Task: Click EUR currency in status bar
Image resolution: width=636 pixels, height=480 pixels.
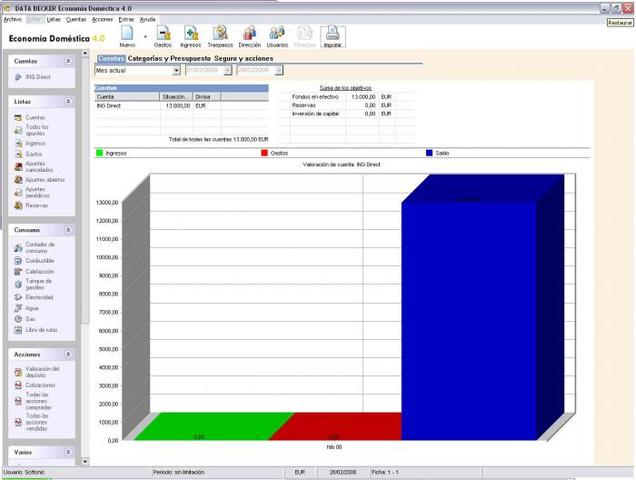Action: tap(300, 472)
